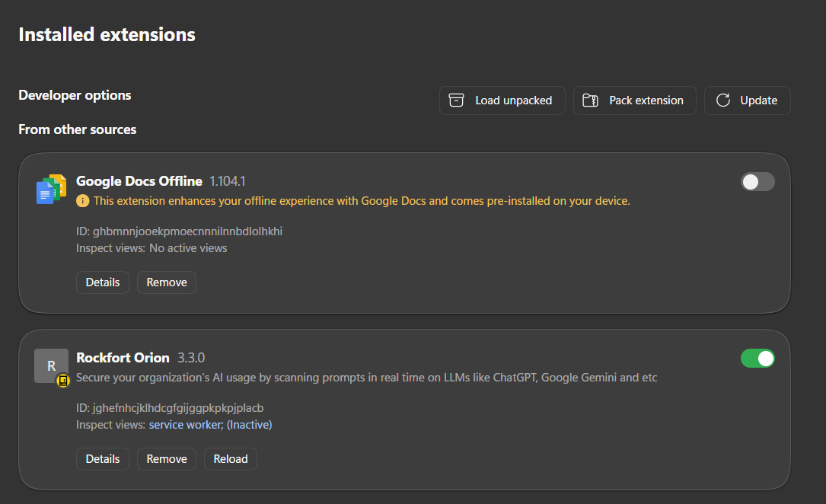
Task: Open Details for Google Docs Offline
Action: 103,282
